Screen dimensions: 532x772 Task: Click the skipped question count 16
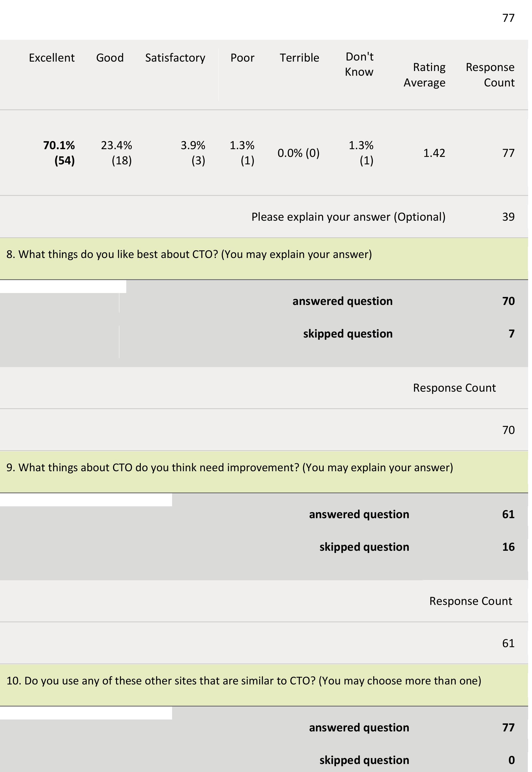tap(508, 547)
